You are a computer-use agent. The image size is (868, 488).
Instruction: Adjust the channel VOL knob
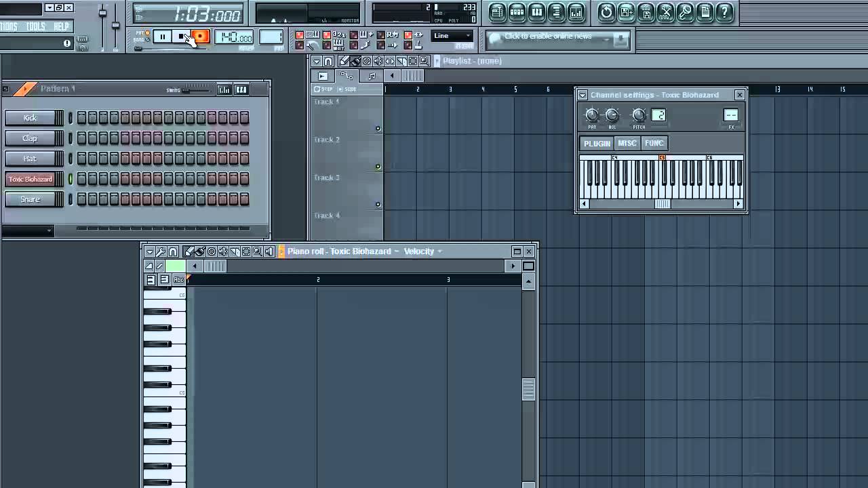[612, 116]
